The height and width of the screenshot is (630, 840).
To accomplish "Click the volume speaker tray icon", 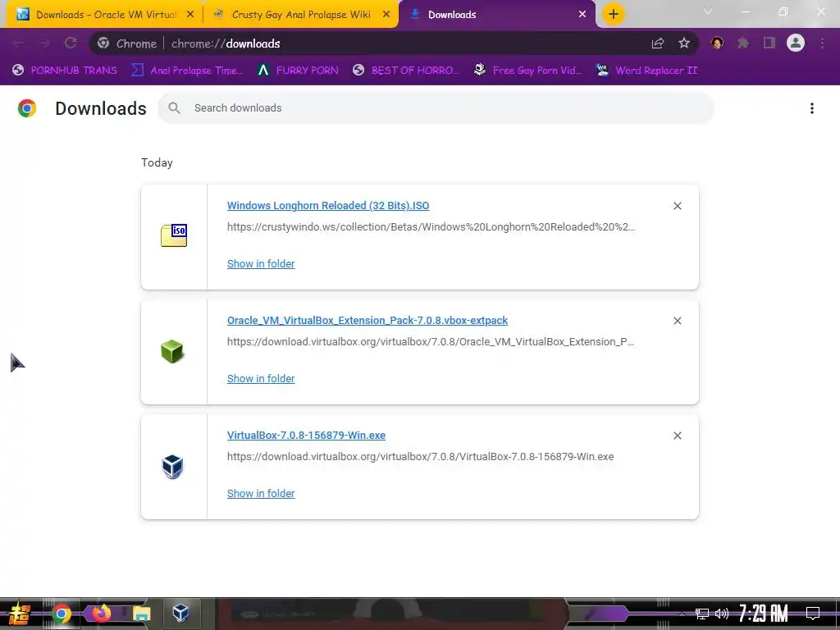I will [x=722, y=614].
